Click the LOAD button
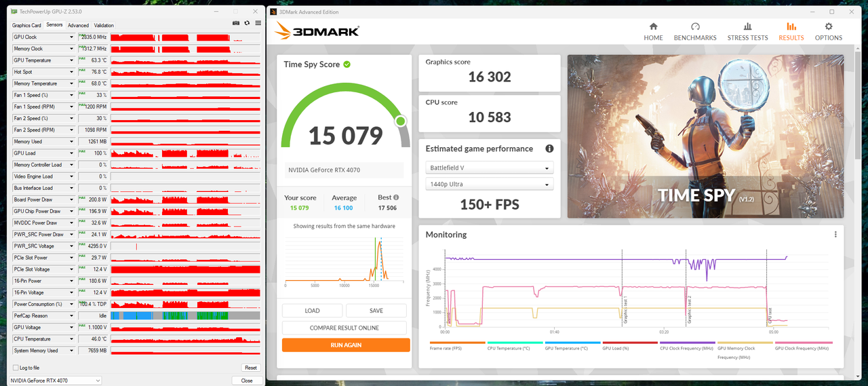868x386 pixels. pos(313,311)
